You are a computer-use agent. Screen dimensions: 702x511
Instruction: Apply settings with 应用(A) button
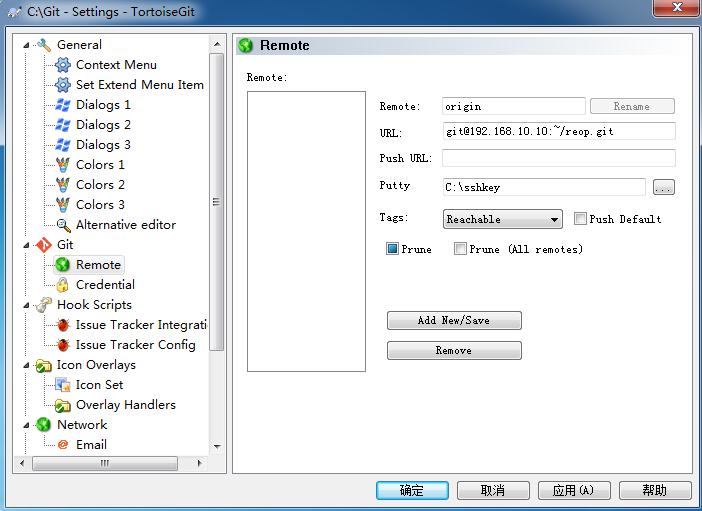pos(574,490)
